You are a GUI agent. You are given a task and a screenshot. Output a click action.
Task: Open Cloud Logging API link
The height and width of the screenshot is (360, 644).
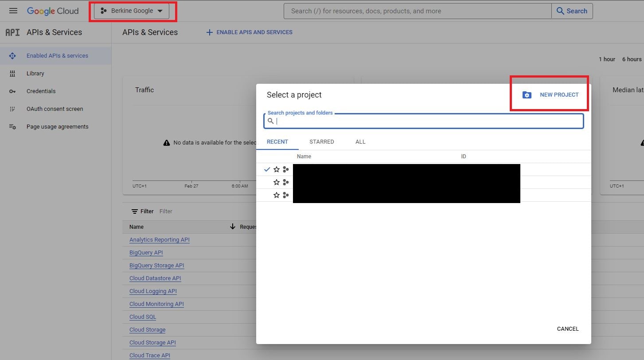[153, 291]
